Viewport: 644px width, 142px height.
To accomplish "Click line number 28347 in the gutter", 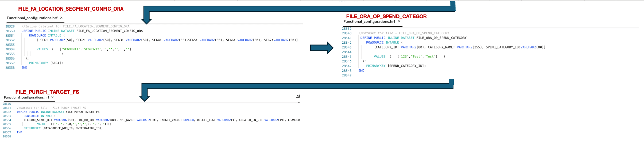I will click(347, 66).
